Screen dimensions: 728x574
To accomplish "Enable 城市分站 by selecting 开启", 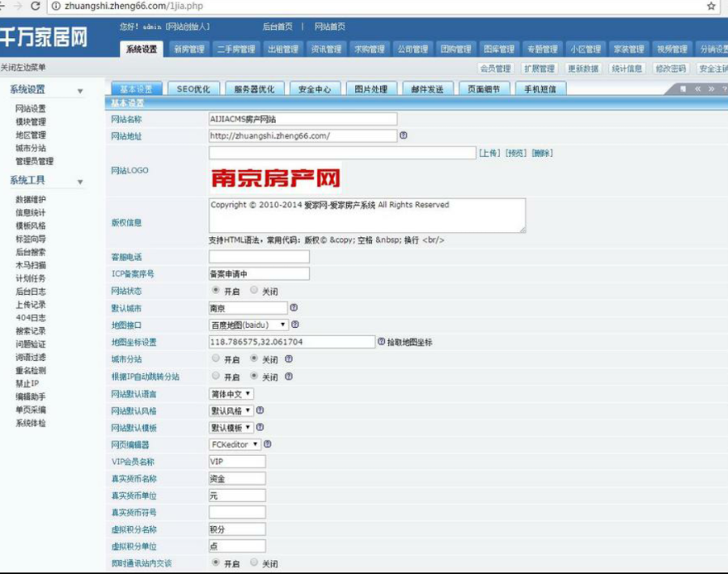I will coord(214,359).
